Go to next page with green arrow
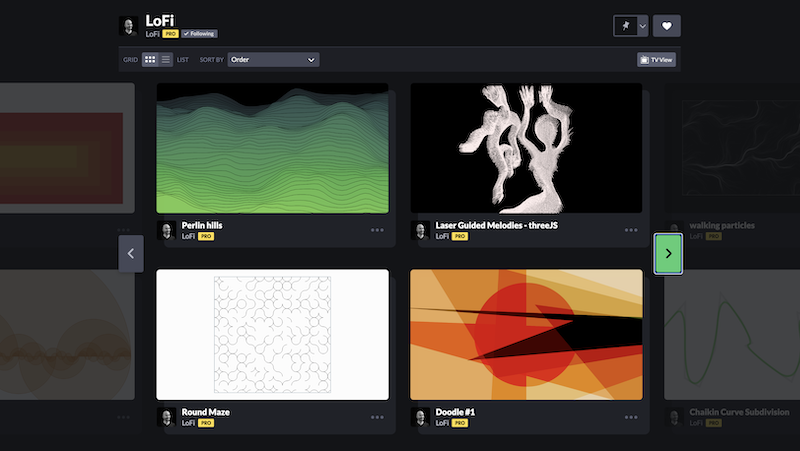This screenshot has width=800, height=451. [x=668, y=254]
